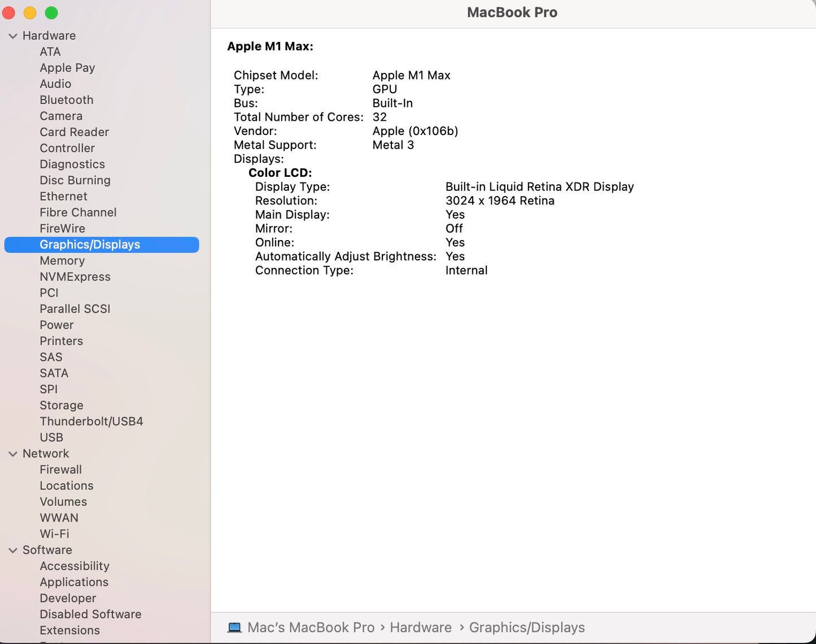Open the Memory hardware entry
The image size is (816, 644).
[x=62, y=261]
